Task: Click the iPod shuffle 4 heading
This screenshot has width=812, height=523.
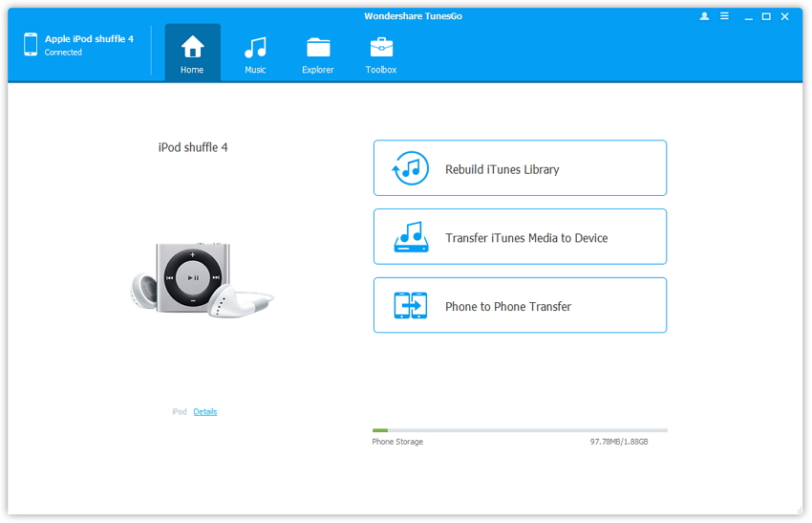Action: [x=193, y=147]
